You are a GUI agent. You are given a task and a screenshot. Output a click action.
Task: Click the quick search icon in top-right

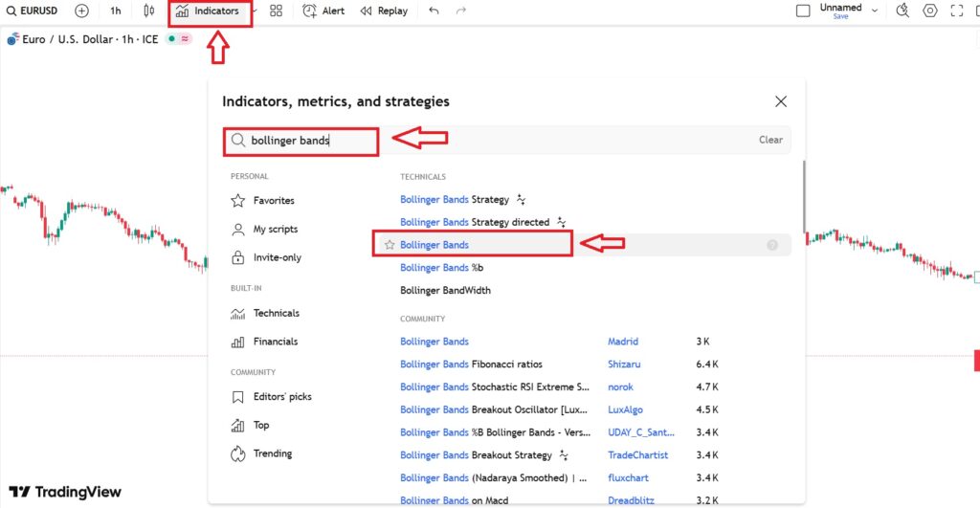(902, 11)
